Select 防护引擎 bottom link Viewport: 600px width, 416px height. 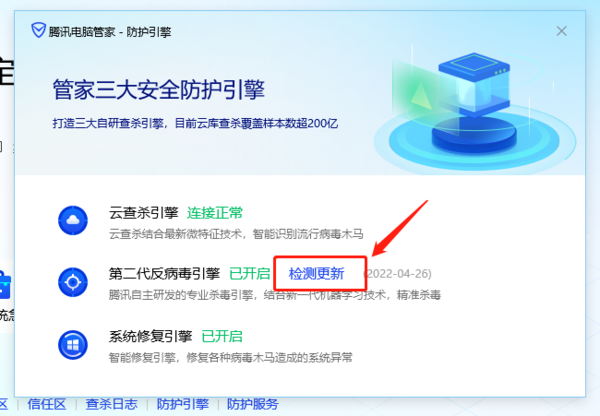click(183, 404)
